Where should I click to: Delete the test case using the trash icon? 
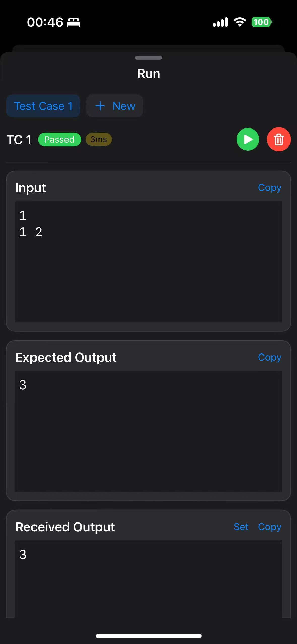pyautogui.click(x=279, y=139)
